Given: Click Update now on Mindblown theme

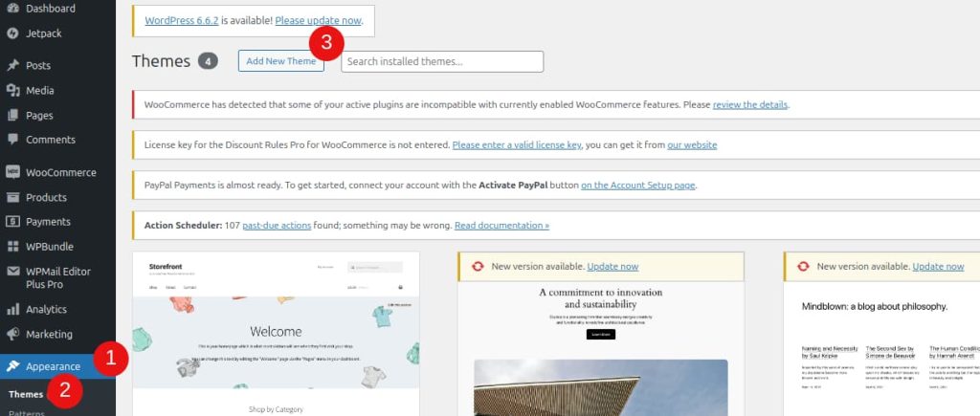Looking at the screenshot, I should (x=938, y=266).
